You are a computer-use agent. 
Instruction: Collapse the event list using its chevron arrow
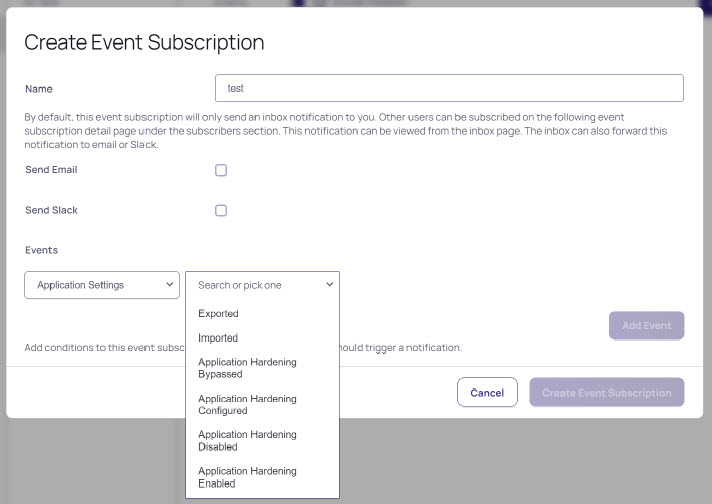tap(328, 285)
